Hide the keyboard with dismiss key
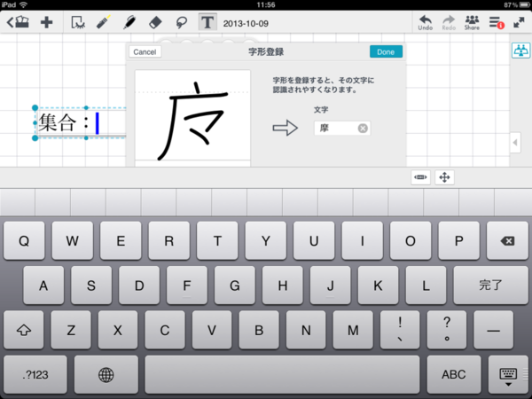This screenshot has width=532, height=399. [508, 376]
